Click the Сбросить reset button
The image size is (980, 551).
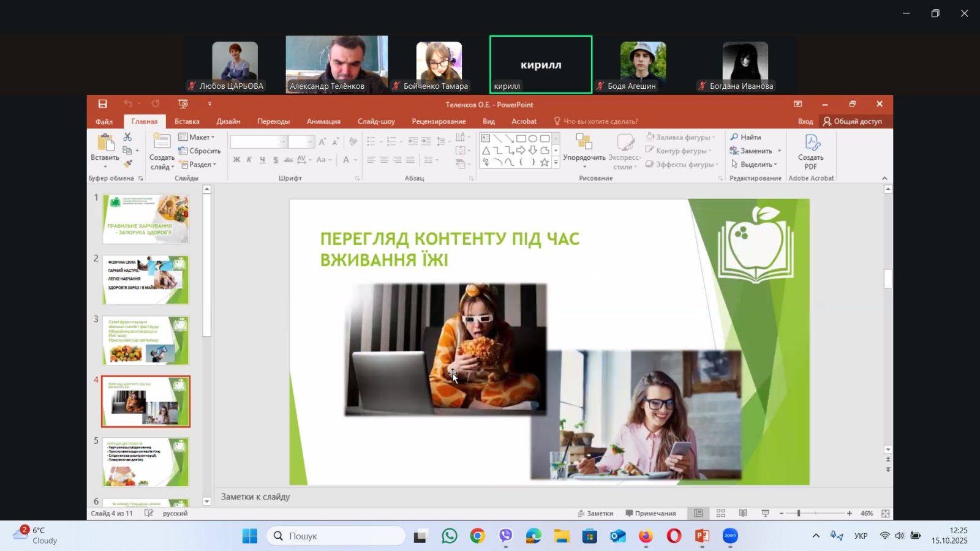point(200,151)
